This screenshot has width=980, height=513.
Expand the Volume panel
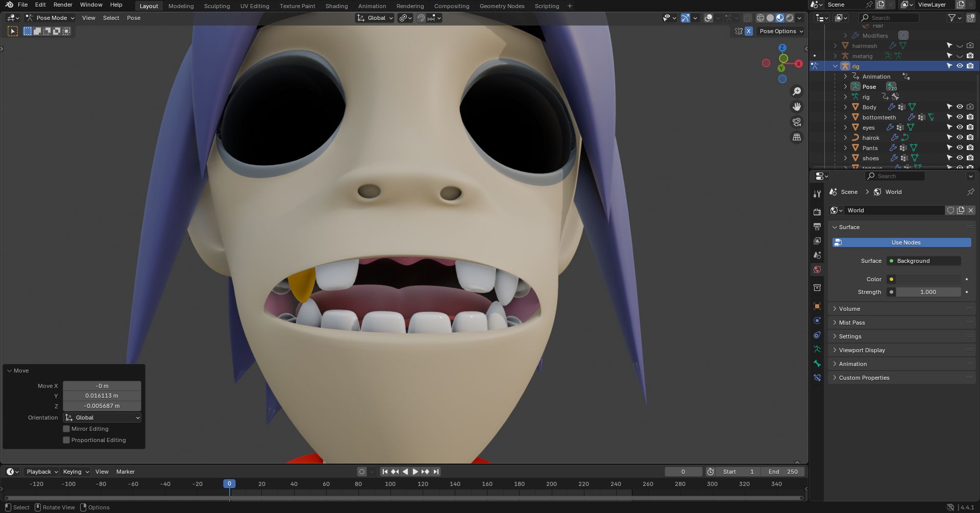(849, 309)
